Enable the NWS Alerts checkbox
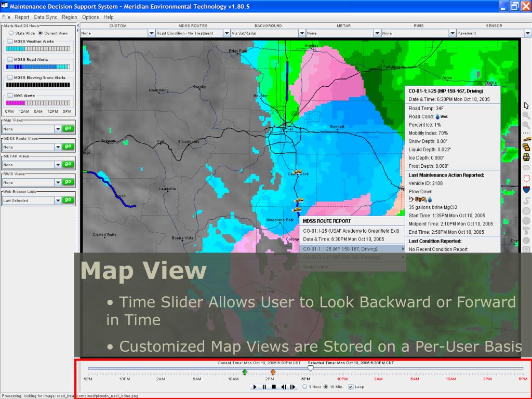 pos(10,96)
